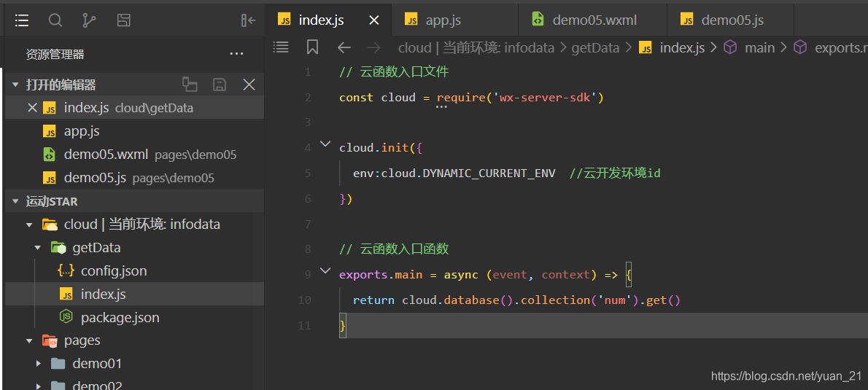
Task: Collapse the sidebar with the arrow icon
Action: [x=249, y=20]
